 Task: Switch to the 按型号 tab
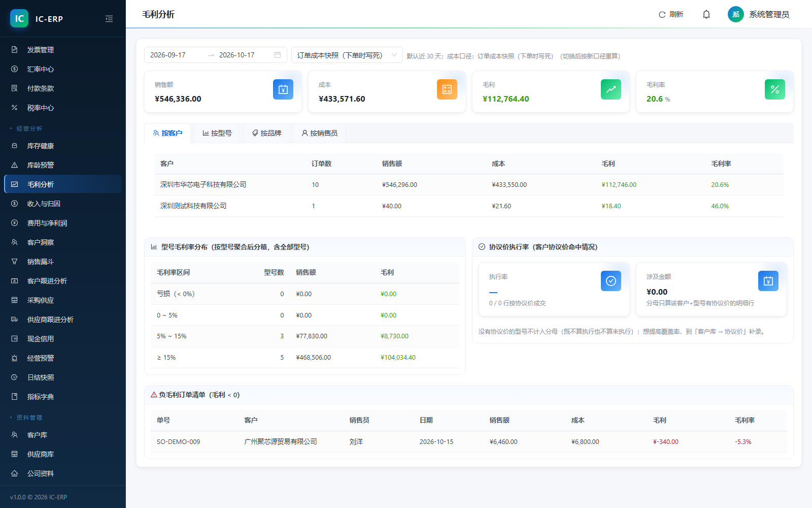click(217, 133)
